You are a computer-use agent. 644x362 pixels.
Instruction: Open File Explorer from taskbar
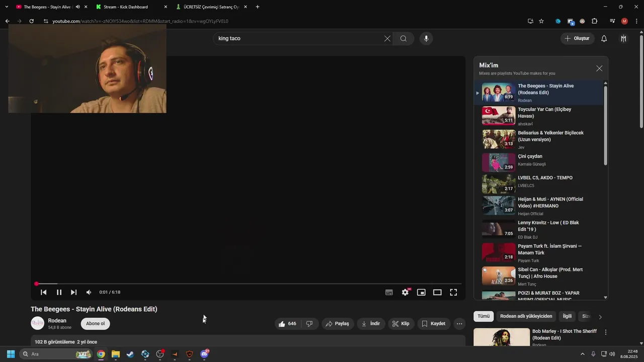pyautogui.click(x=116, y=354)
